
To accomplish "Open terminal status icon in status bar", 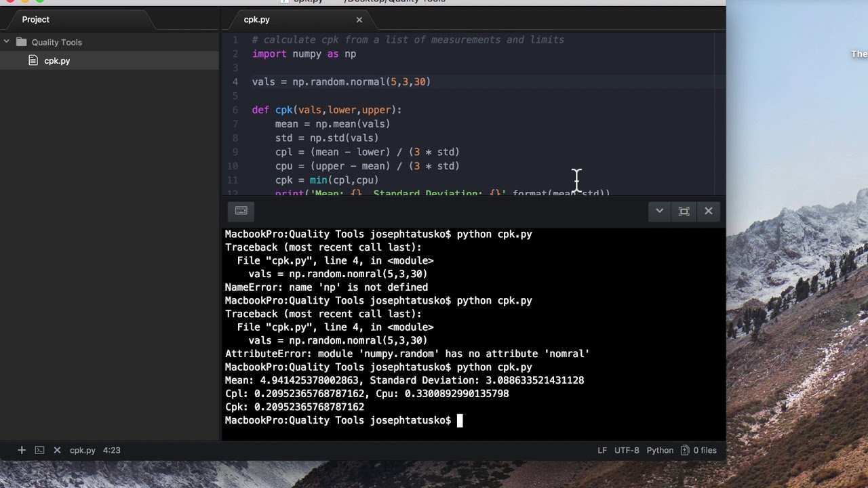I will click(x=39, y=450).
